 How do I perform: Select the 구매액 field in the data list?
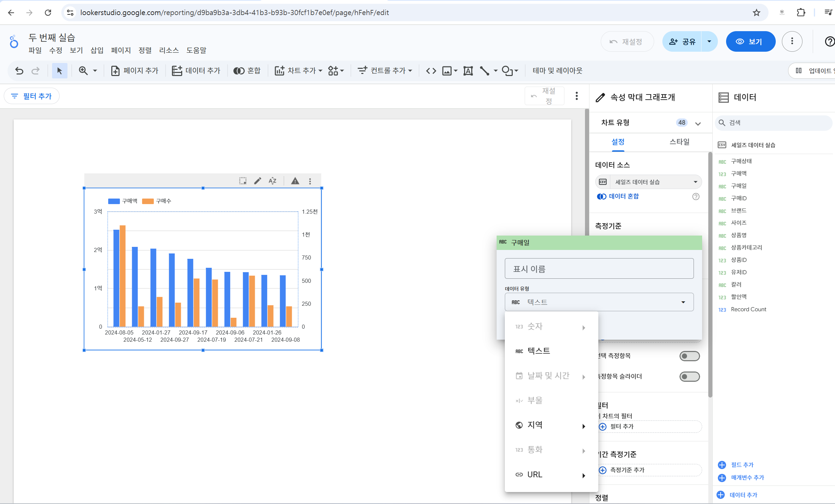coord(739,174)
